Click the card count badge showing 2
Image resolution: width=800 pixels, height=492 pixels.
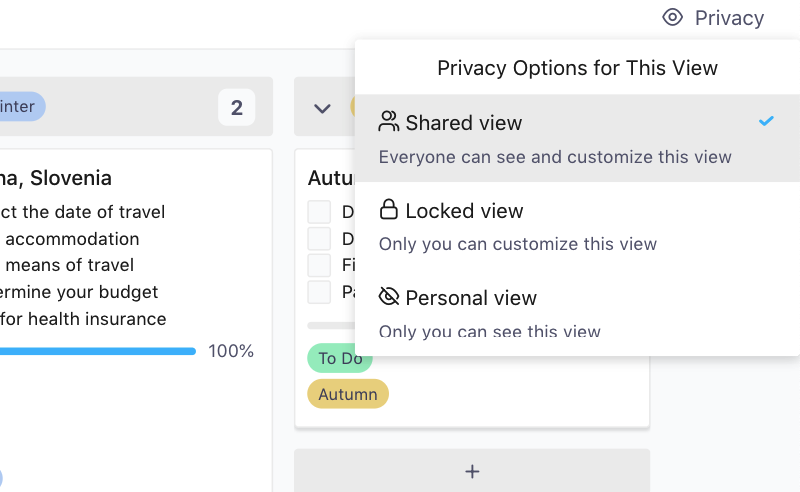click(x=236, y=107)
